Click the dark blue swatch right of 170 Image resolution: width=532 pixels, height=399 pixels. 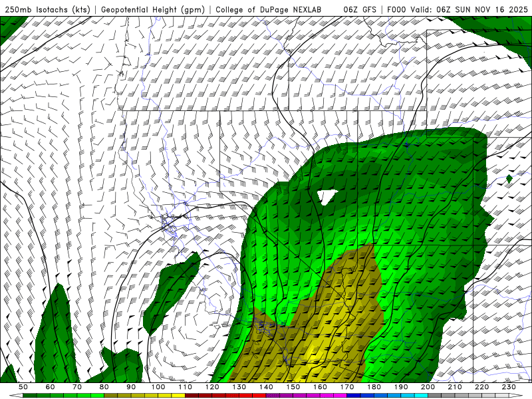coord(354,395)
